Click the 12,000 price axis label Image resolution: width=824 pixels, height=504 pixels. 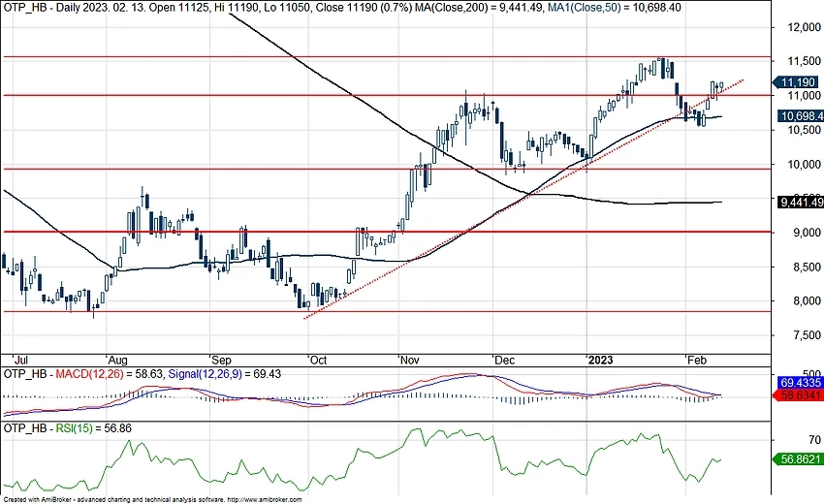(804, 27)
